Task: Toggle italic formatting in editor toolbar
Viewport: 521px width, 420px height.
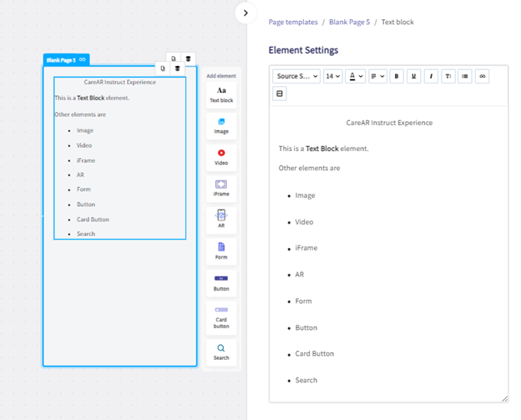Action: [x=431, y=76]
